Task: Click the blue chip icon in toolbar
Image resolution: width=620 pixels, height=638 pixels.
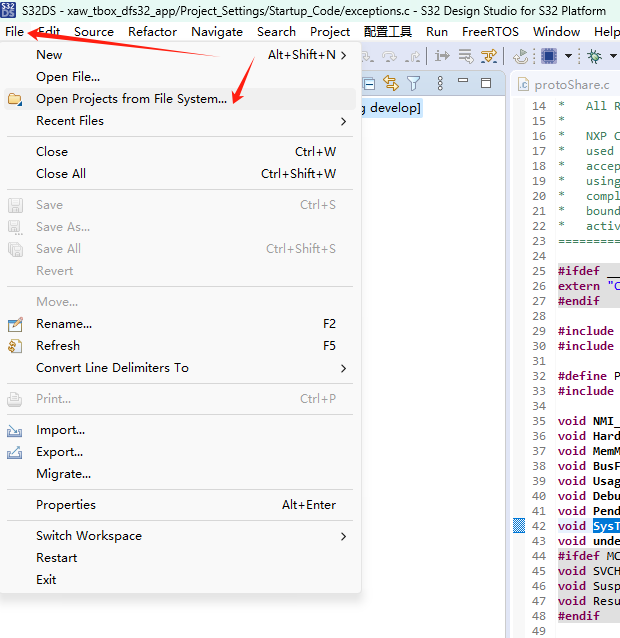Action: tap(549, 57)
